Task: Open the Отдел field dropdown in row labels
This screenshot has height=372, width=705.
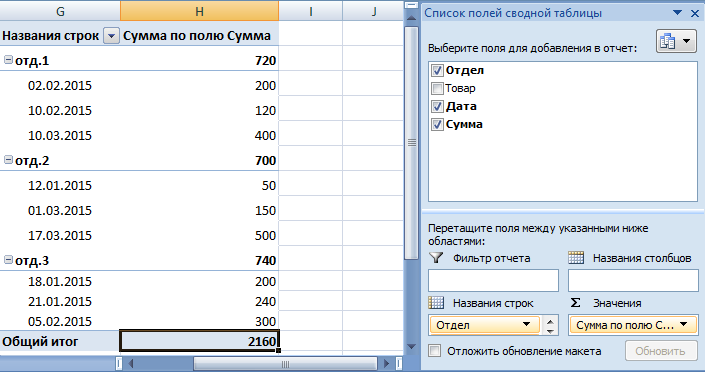Action: click(526, 325)
